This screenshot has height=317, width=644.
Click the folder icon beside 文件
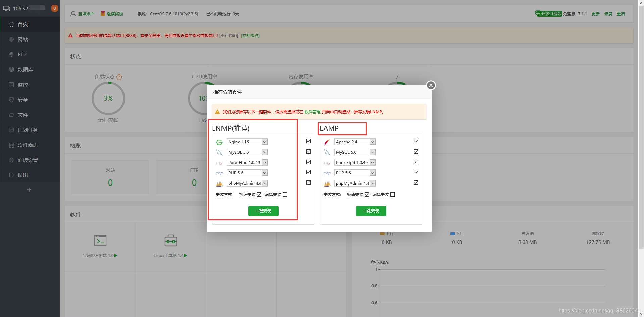point(11,115)
